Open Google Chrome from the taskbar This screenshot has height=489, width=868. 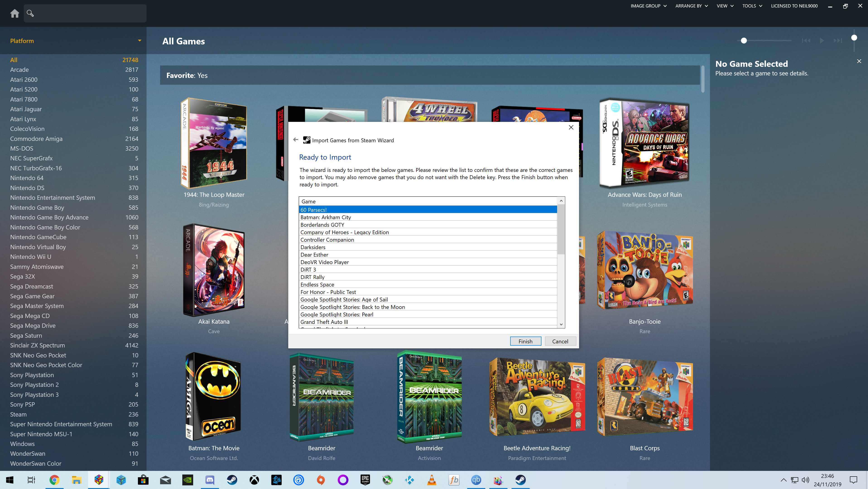click(x=54, y=480)
